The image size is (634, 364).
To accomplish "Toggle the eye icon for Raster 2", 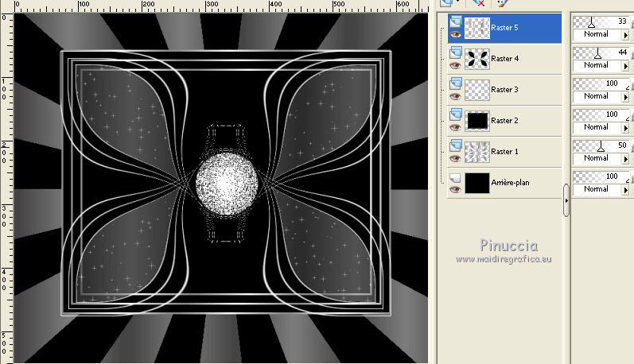I will tap(455, 128).
